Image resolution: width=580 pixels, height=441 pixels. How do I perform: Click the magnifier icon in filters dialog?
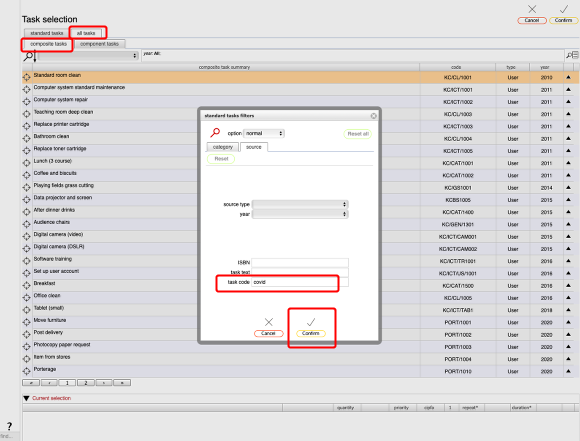215,132
